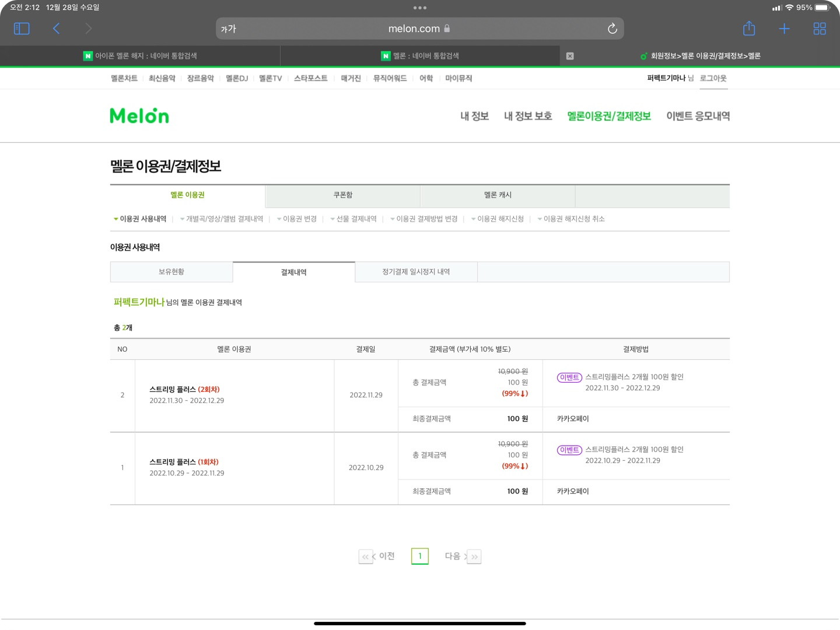Select 이용권 사용내역 submenu

(143, 219)
